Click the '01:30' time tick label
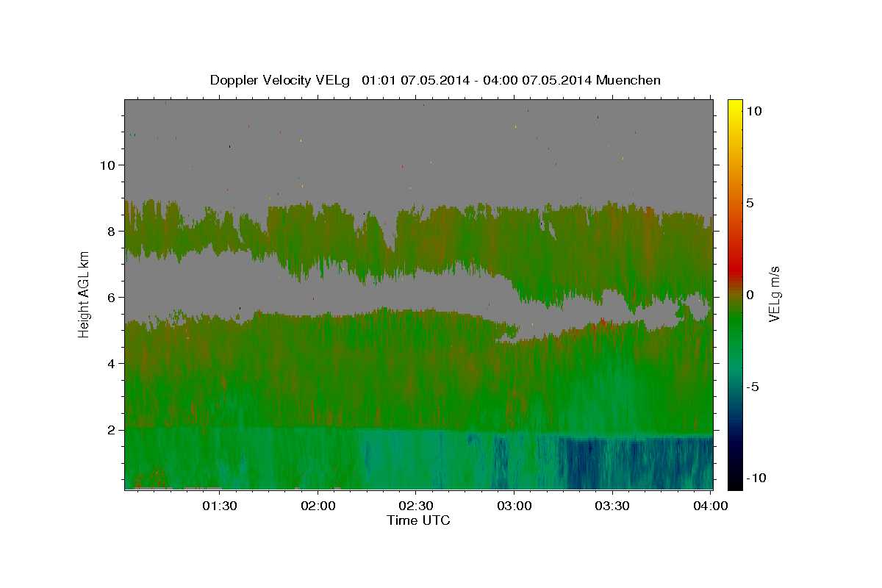Image resolution: width=882 pixels, height=588 pixels. click(x=220, y=506)
